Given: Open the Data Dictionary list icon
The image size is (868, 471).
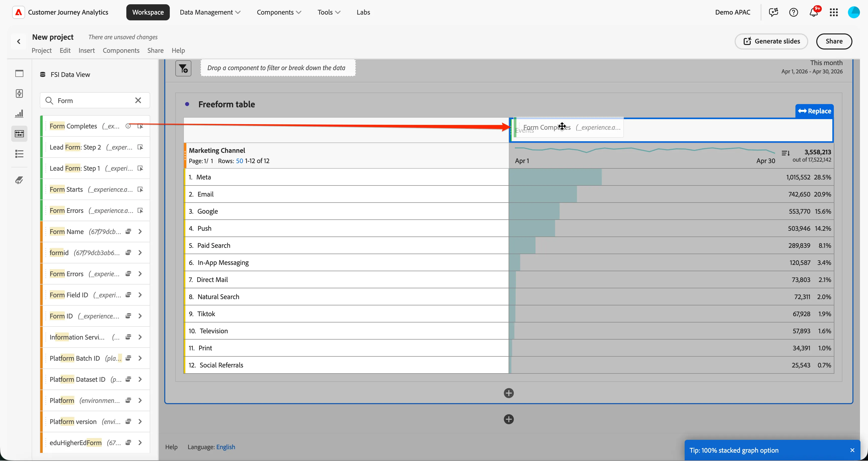Looking at the screenshot, I should (x=19, y=154).
